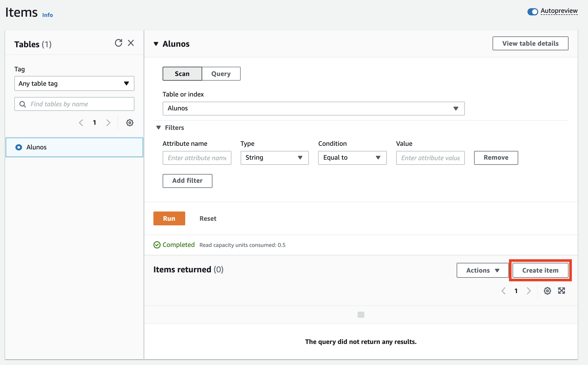Select the Alunos table radio button
588x365 pixels.
[19, 147]
